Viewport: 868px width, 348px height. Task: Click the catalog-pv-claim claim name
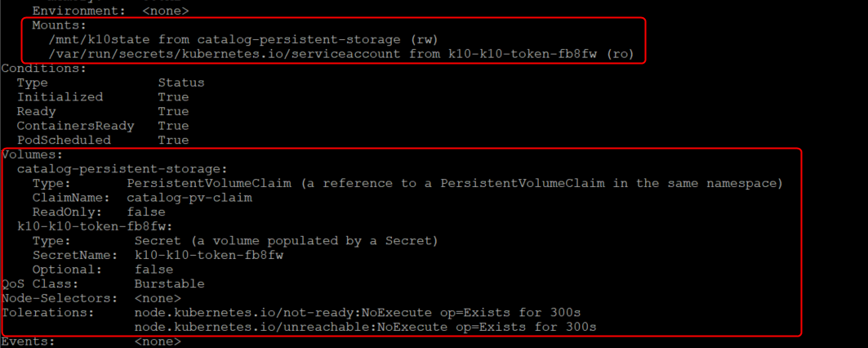click(189, 198)
